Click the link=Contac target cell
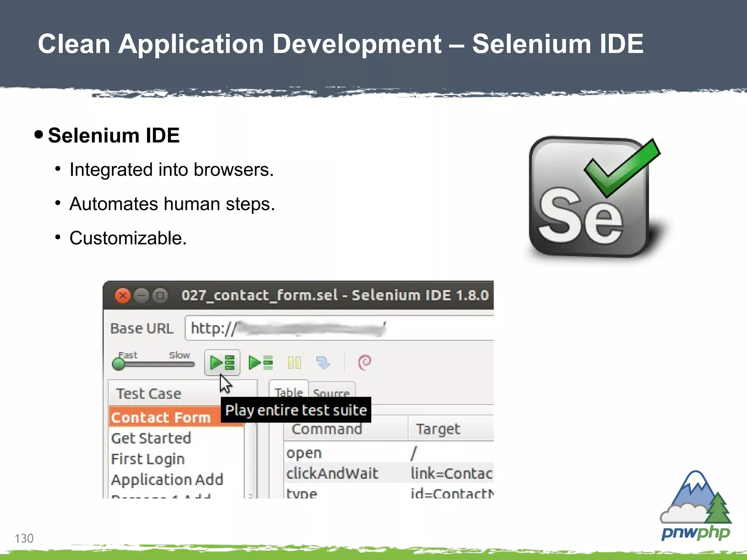 coord(452,473)
